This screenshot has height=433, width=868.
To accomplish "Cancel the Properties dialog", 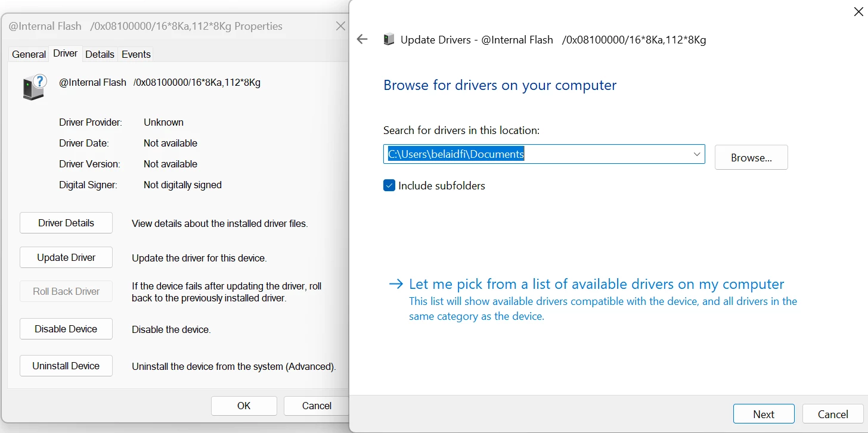I will click(317, 406).
